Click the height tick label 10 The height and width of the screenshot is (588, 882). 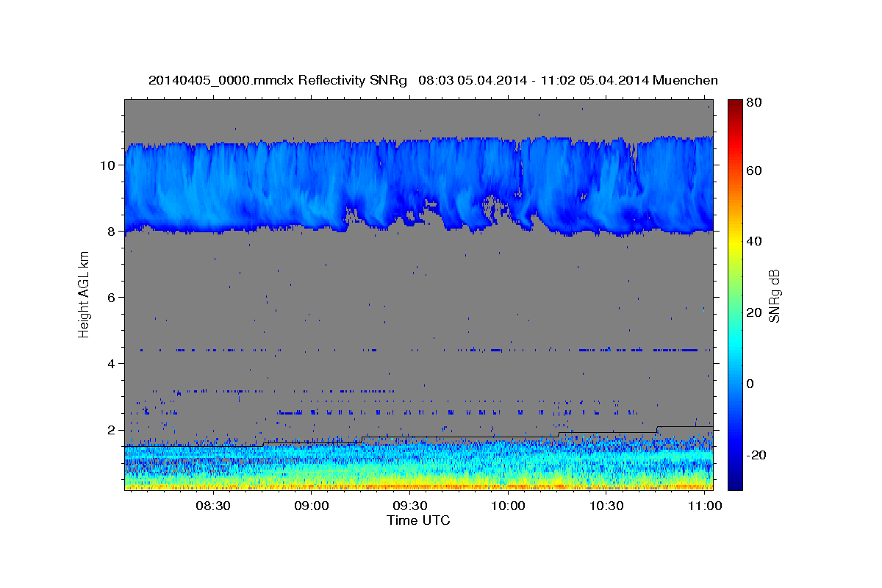pyautogui.click(x=110, y=165)
